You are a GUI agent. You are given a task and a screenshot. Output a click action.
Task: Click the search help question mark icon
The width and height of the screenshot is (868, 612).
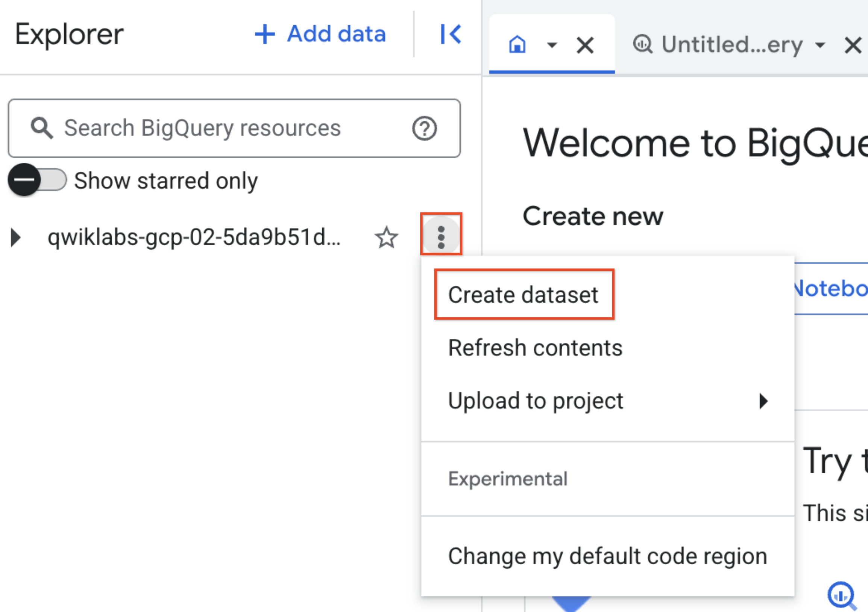point(424,129)
